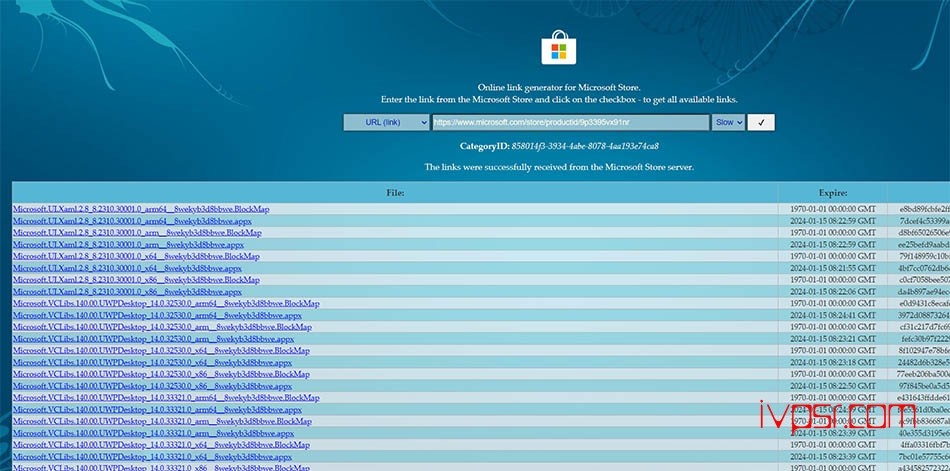Open VCLibs 14.0.33321.0 x64 BlockMap link

[161, 446]
